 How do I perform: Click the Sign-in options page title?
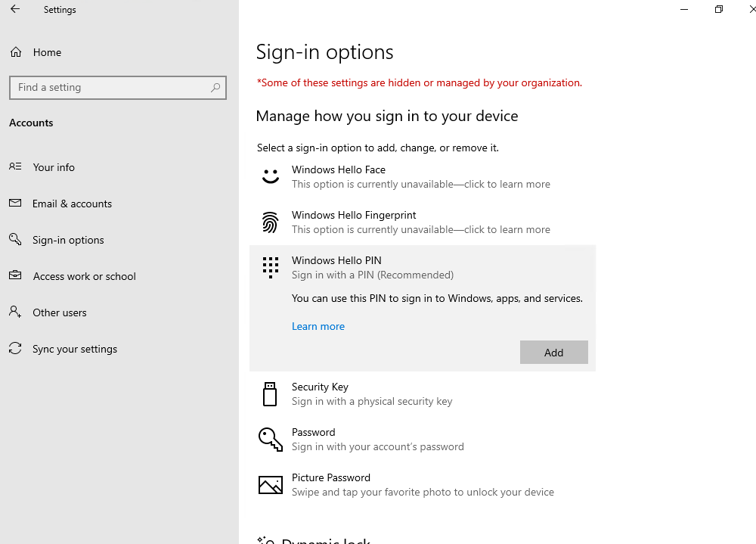click(324, 52)
